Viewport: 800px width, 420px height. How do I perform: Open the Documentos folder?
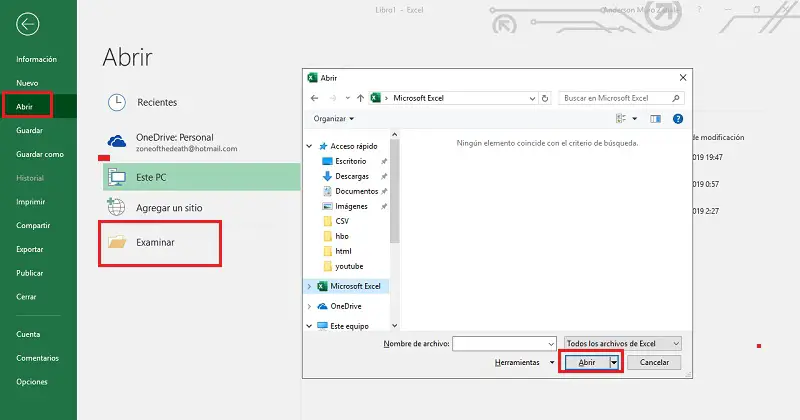(357, 191)
